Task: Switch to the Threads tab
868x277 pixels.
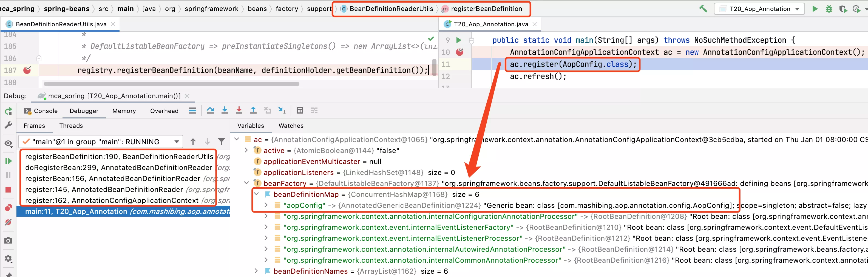Action: click(x=71, y=126)
